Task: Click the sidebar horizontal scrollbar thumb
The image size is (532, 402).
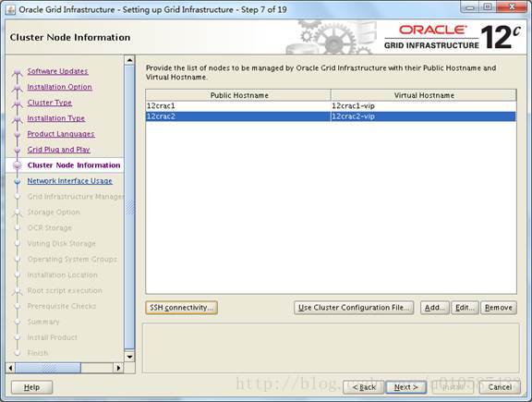Action: 48,368
